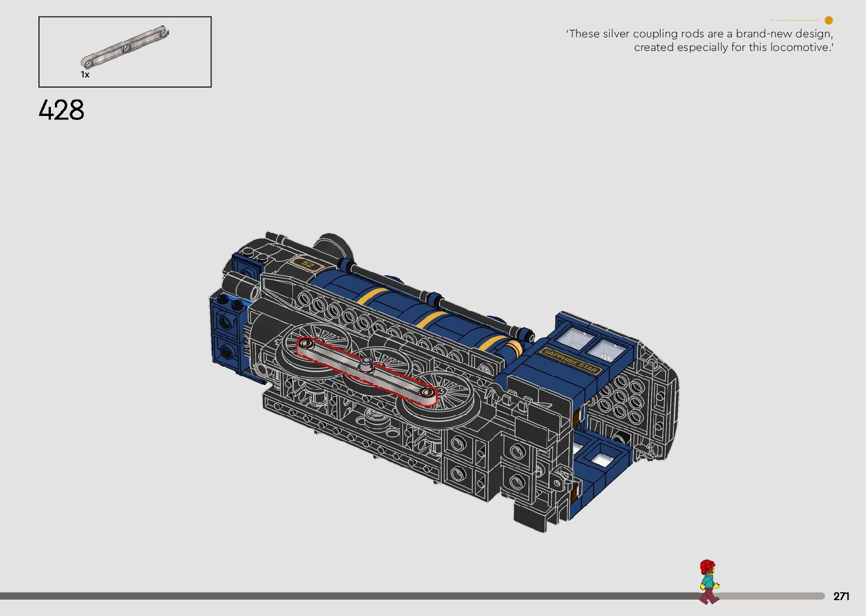Click the dark filled section of the progress bar

339,596
